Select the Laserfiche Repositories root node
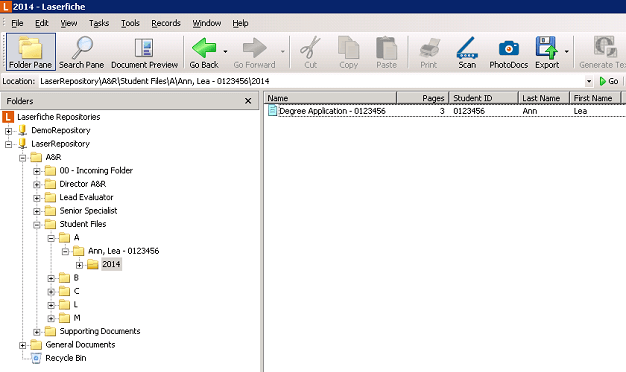Viewport: 626px width, 372px height. point(59,117)
